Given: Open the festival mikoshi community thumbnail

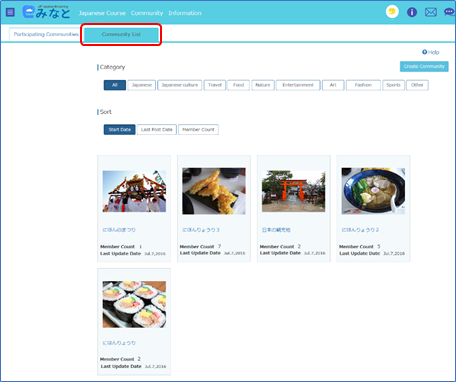Looking at the screenshot, I should point(134,191).
